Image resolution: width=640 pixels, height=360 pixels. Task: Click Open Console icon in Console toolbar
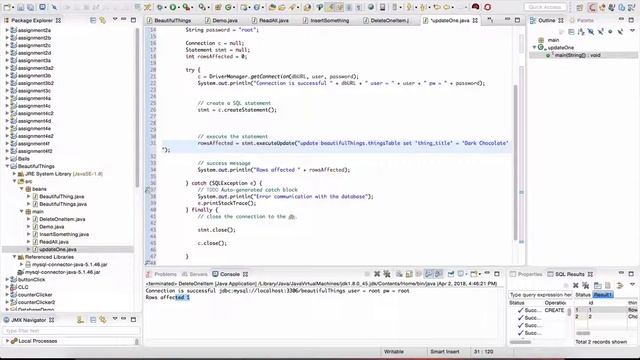point(473,274)
